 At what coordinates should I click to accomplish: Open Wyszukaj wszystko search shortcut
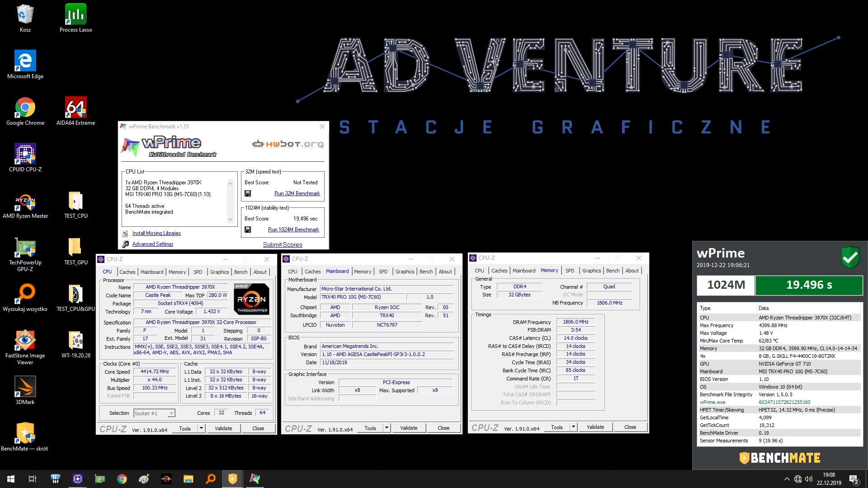pyautogui.click(x=25, y=297)
